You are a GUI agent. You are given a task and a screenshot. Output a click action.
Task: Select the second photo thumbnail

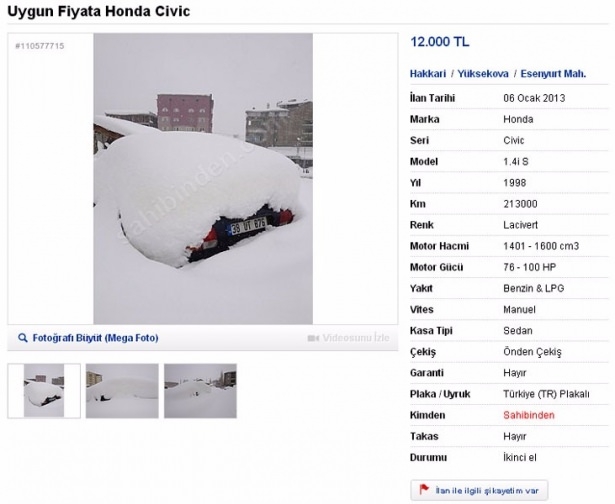pyautogui.click(x=122, y=391)
